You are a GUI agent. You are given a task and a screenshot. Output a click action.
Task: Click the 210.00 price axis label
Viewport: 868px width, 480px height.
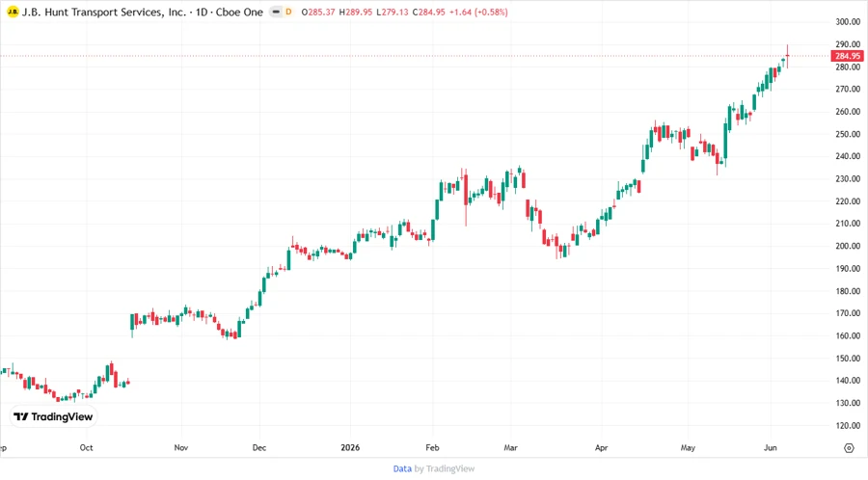point(848,224)
